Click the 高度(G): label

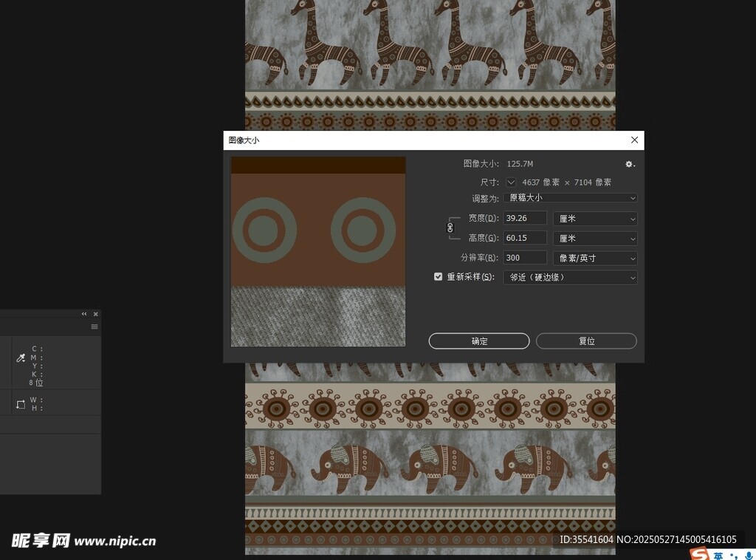[483, 238]
